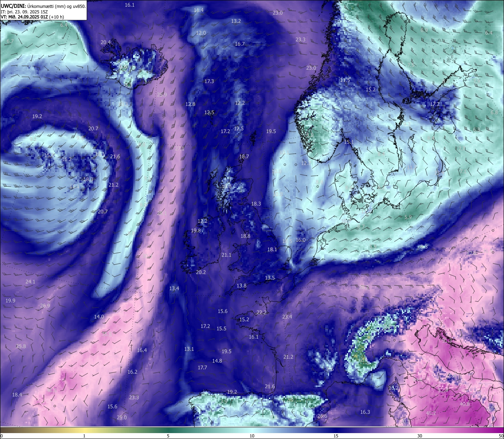Click the map value 20.2
Image resolution: width=504 pixels, height=439 pixels.
click(201, 272)
